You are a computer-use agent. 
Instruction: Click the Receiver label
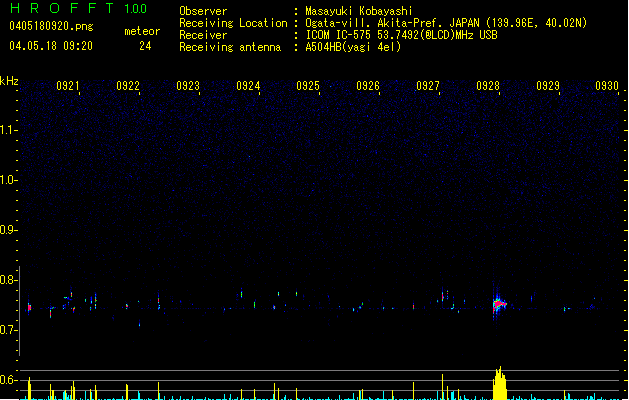(203, 35)
